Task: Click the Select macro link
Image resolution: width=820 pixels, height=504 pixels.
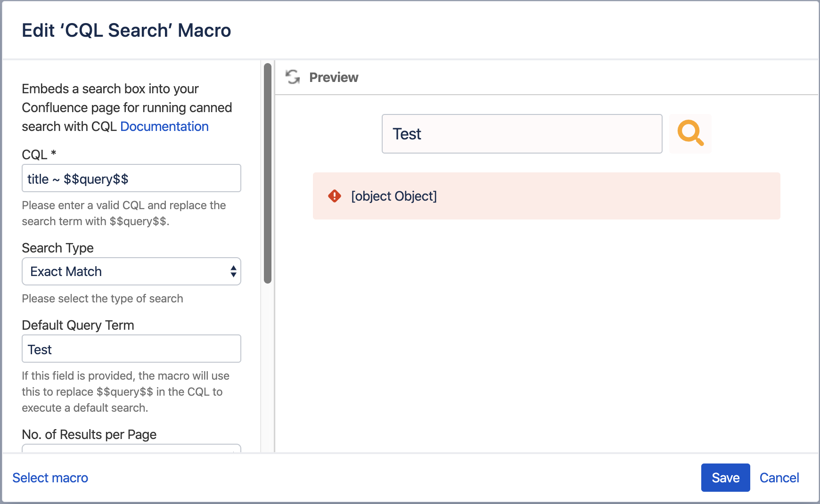Action: click(x=50, y=478)
